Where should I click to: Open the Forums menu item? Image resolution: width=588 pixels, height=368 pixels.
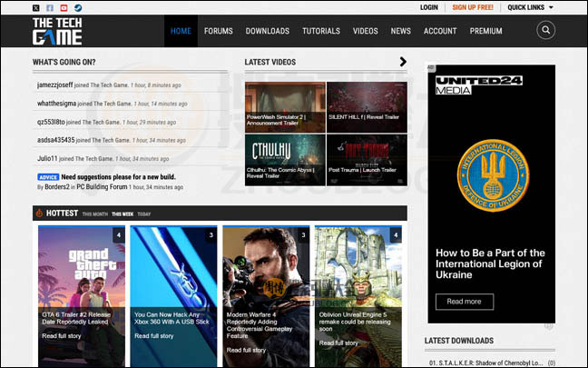(219, 31)
